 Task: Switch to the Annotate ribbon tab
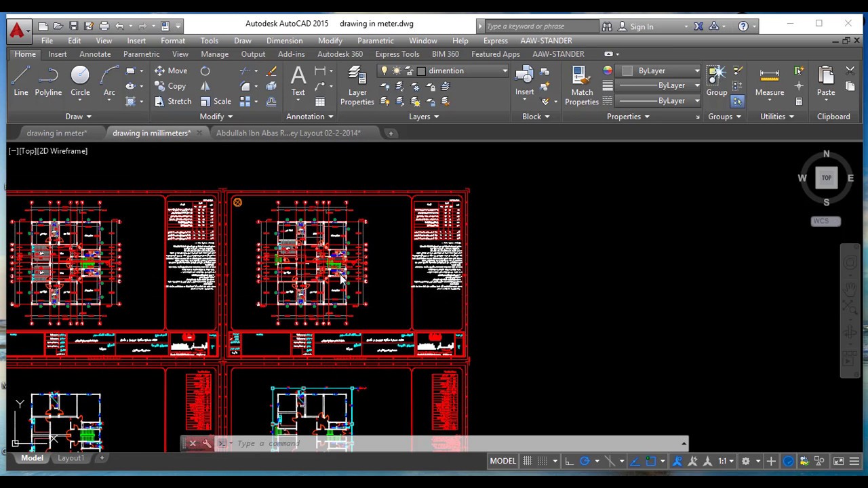(x=95, y=54)
